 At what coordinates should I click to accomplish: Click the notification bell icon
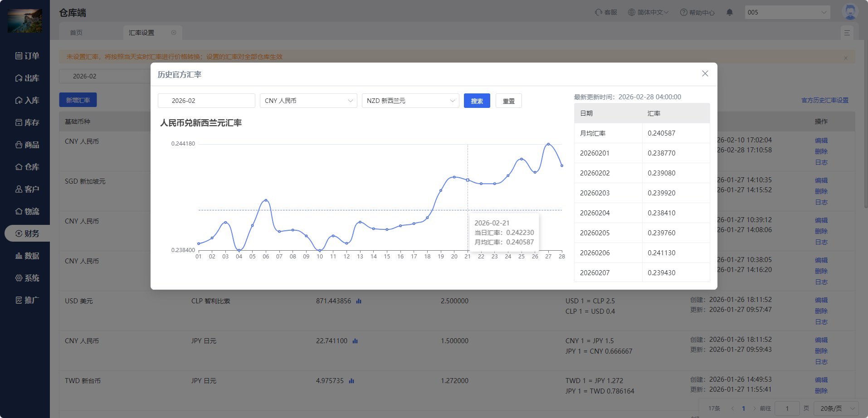coord(730,12)
